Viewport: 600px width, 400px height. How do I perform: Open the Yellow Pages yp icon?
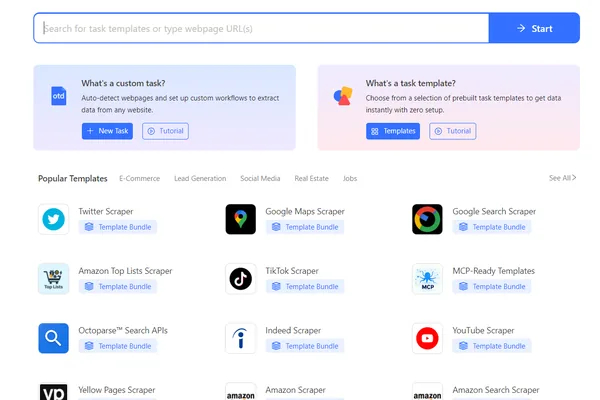(54, 392)
